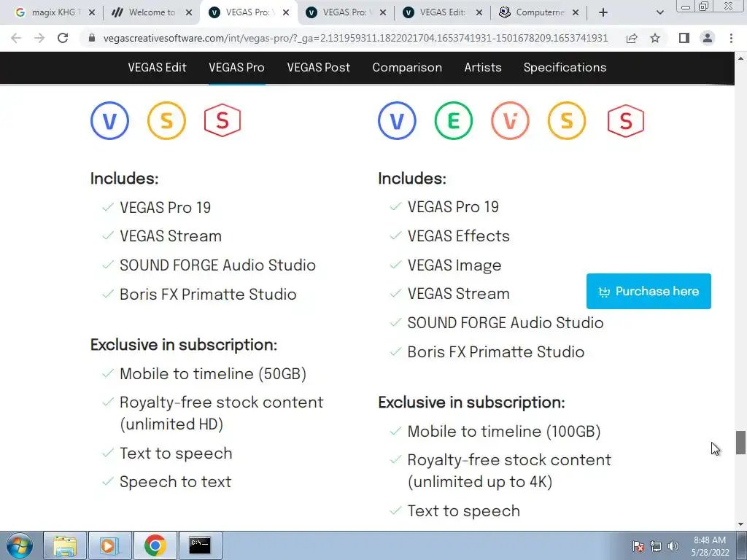Click the yellow S icon in the right package
747x560 pixels.
pos(567,120)
